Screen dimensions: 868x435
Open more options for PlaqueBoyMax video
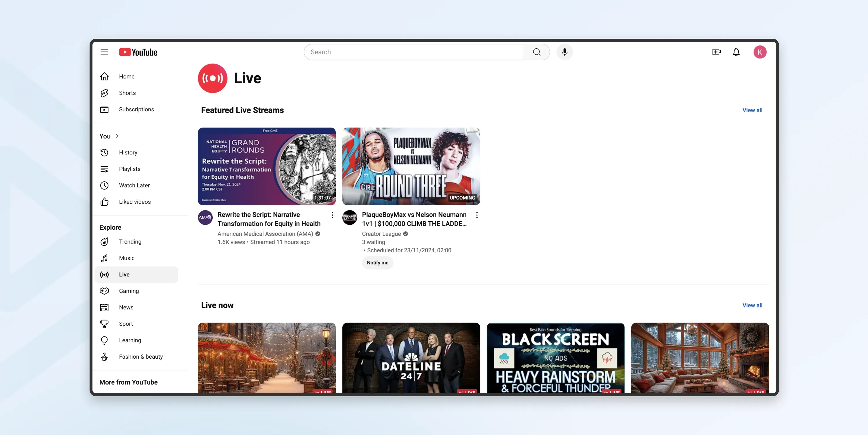tap(477, 215)
